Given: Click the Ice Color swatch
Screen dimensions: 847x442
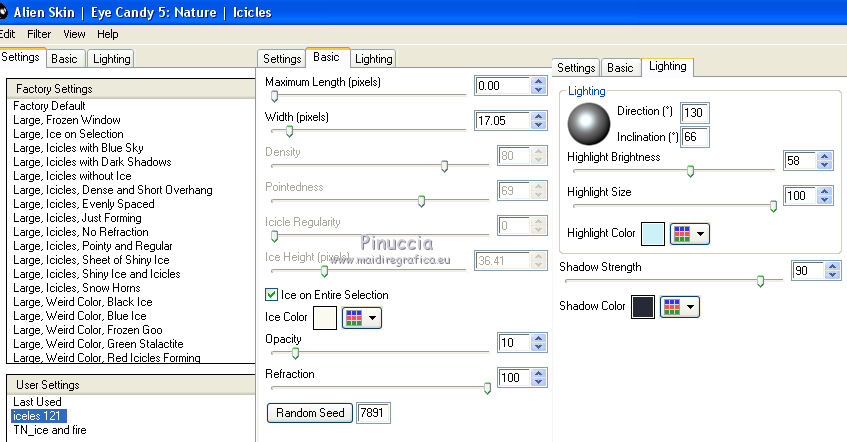Looking at the screenshot, I should click(x=325, y=318).
